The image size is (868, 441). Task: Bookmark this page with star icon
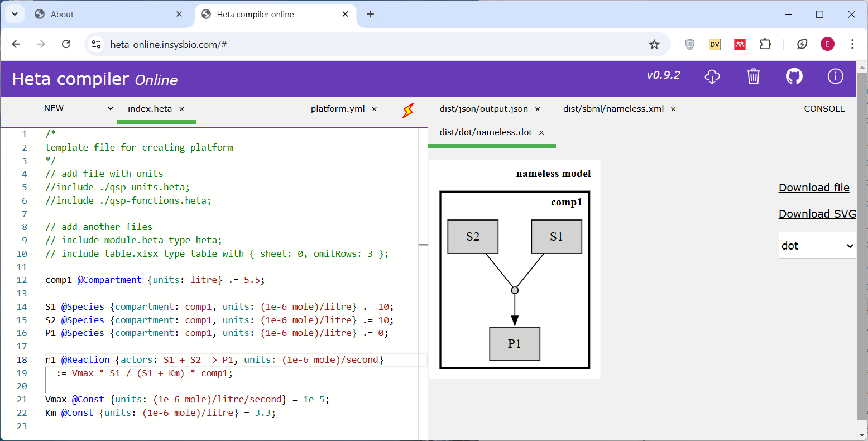pyautogui.click(x=654, y=45)
